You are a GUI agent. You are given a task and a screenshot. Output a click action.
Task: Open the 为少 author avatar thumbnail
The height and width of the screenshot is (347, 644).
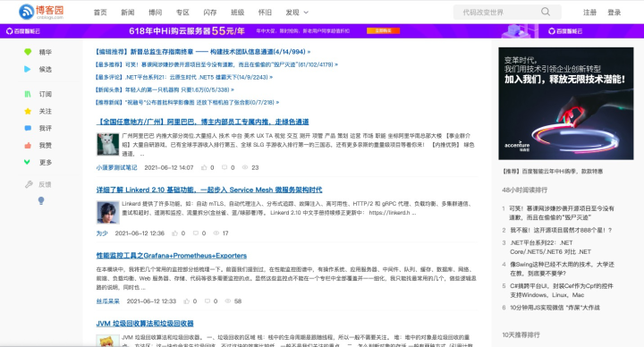click(x=107, y=212)
